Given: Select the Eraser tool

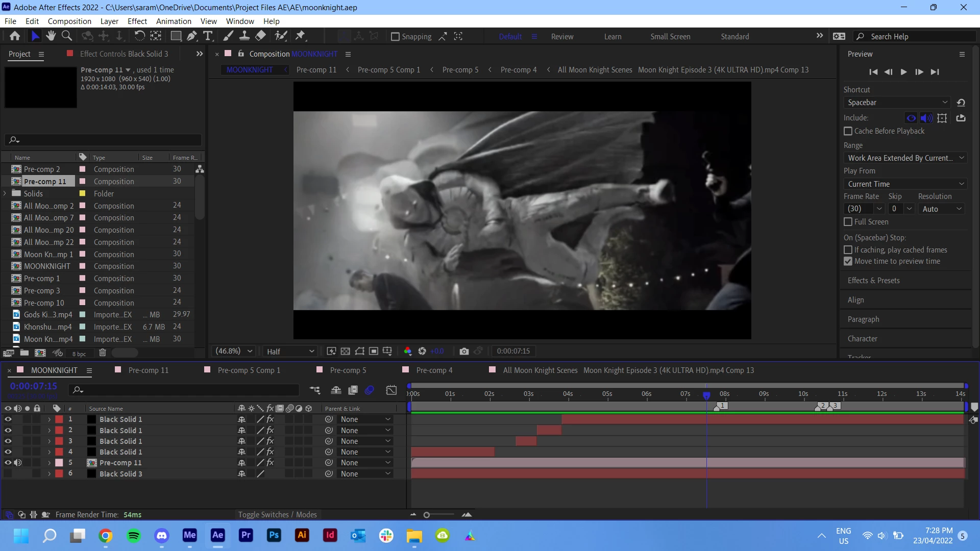Looking at the screenshot, I should point(261,36).
